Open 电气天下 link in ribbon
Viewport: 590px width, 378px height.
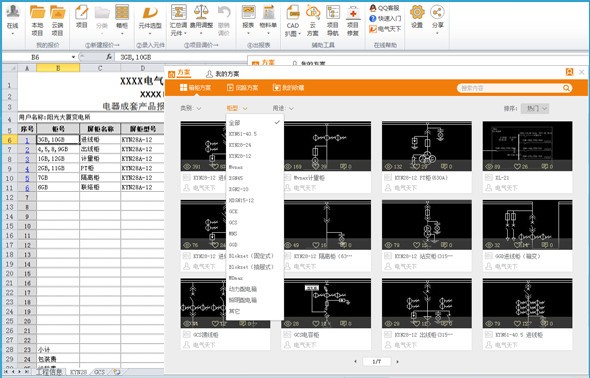click(x=385, y=29)
